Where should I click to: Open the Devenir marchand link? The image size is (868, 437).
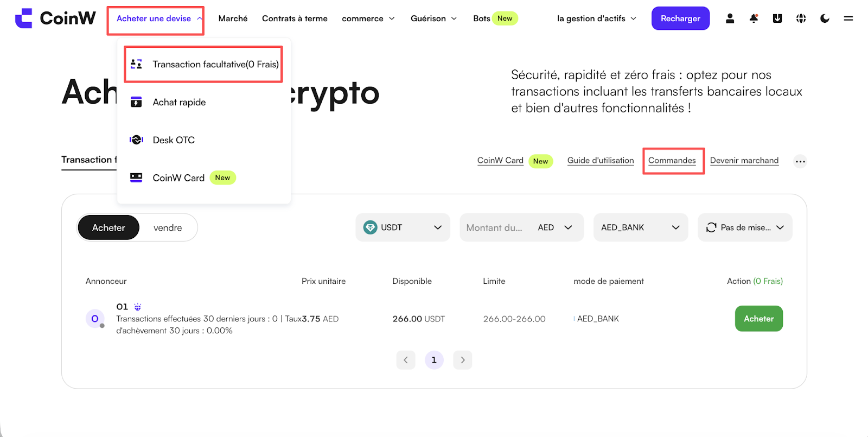pyautogui.click(x=744, y=161)
